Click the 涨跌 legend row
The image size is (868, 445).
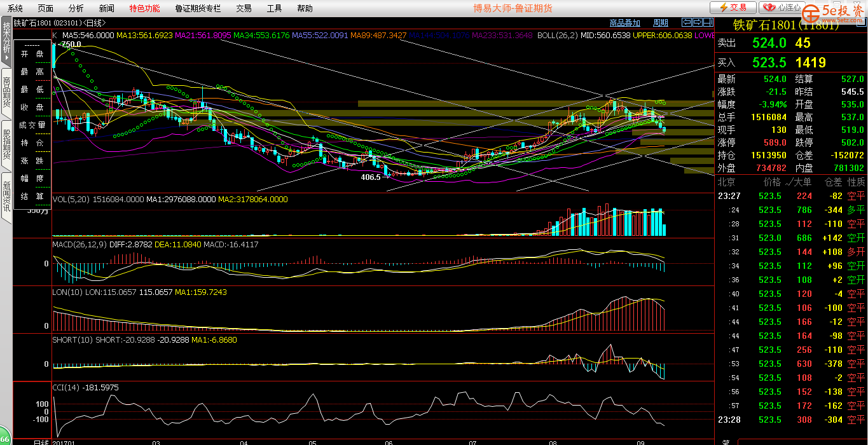coord(32,161)
